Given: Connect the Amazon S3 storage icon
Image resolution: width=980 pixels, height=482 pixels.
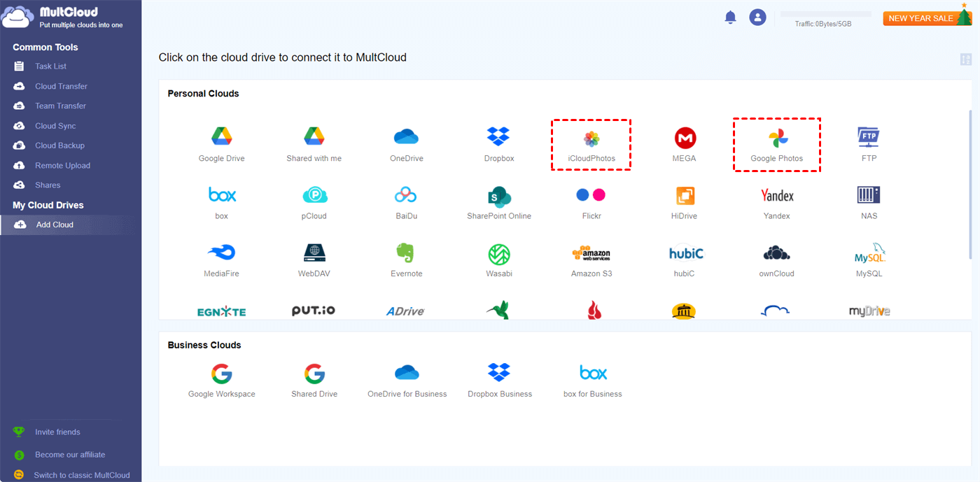Looking at the screenshot, I should pyautogui.click(x=591, y=261).
